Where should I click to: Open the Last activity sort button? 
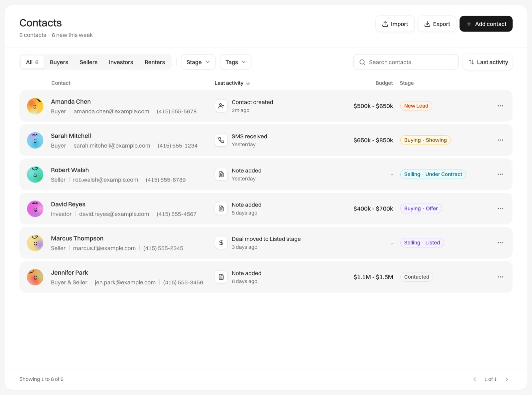pos(488,62)
